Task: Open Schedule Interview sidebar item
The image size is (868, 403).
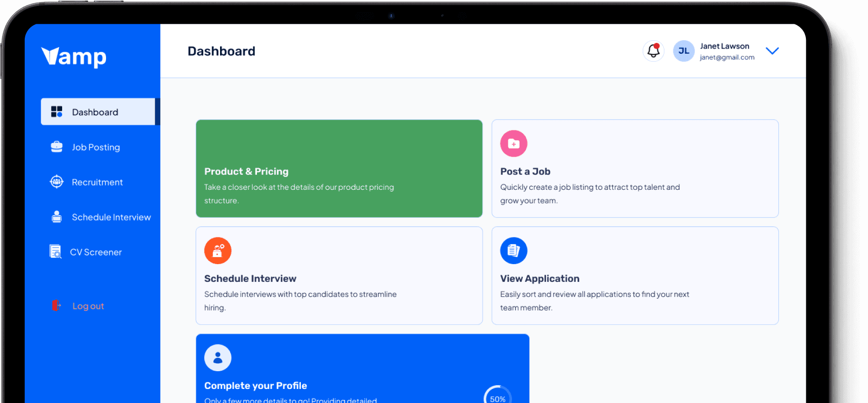Action: 111,217
